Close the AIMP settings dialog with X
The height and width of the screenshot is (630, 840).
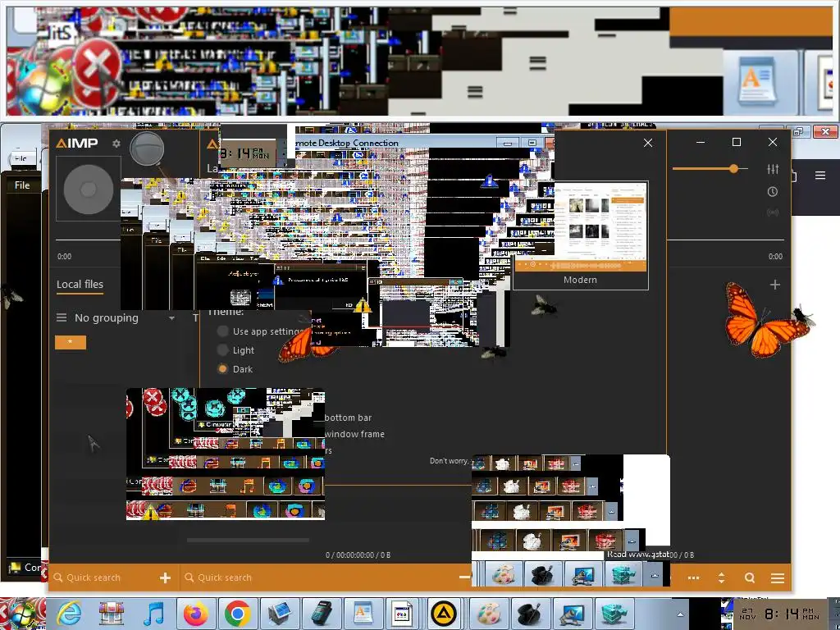648,143
